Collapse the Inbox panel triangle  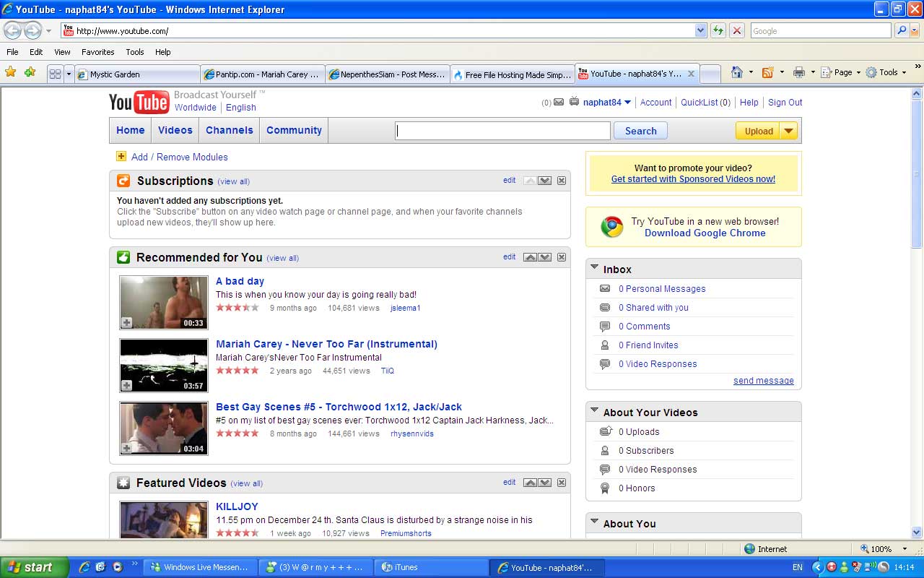[595, 267]
